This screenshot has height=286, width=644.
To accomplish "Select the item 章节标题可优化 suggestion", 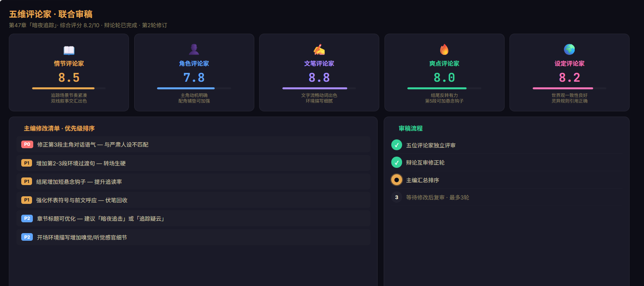I will (x=194, y=218).
